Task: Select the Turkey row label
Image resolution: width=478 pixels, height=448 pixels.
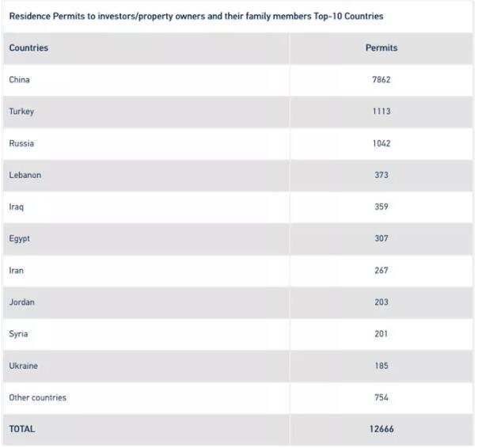Action: pyautogui.click(x=21, y=112)
